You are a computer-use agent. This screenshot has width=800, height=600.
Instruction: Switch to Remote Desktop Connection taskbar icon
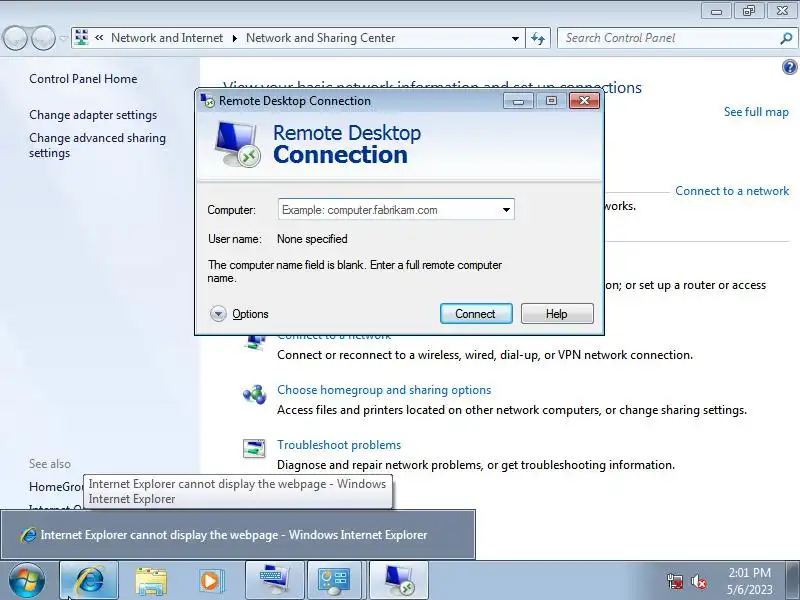pyautogui.click(x=398, y=580)
